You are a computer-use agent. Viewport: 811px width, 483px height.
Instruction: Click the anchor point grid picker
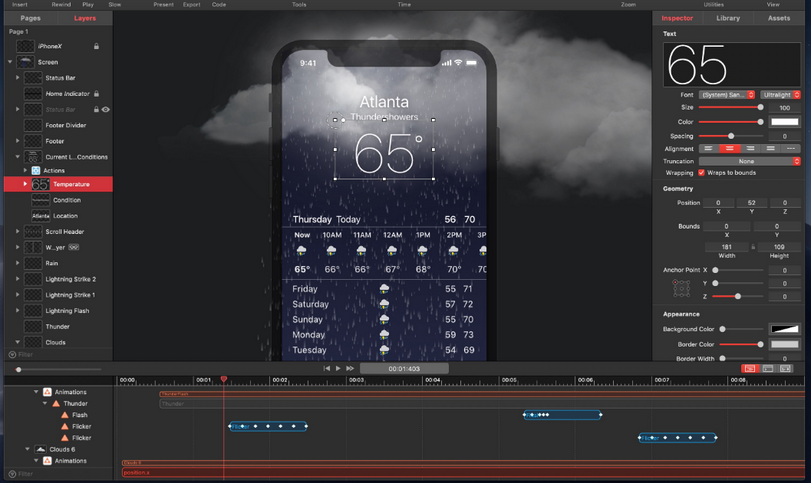click(681, 288)
